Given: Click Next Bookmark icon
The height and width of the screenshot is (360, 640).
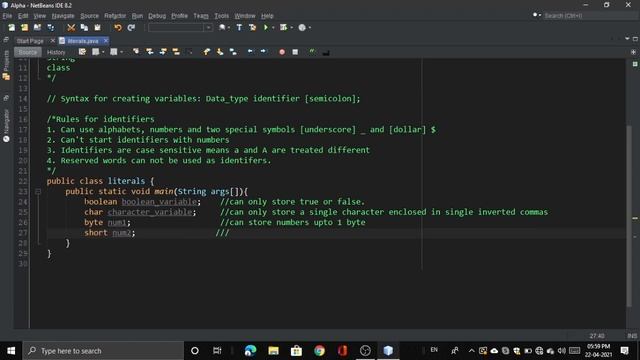Looking at the screenshot, I should click(220, 52).
